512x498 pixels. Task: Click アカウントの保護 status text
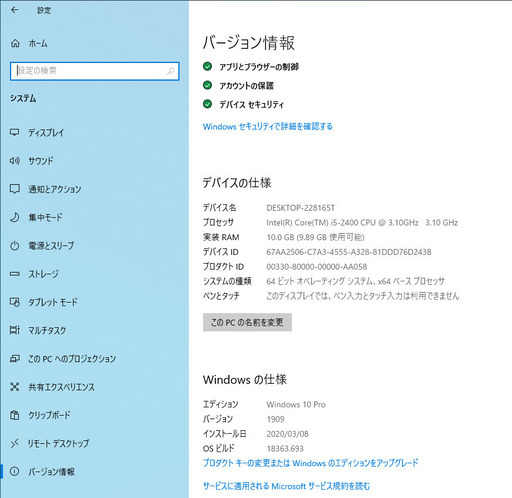[246, 86]
